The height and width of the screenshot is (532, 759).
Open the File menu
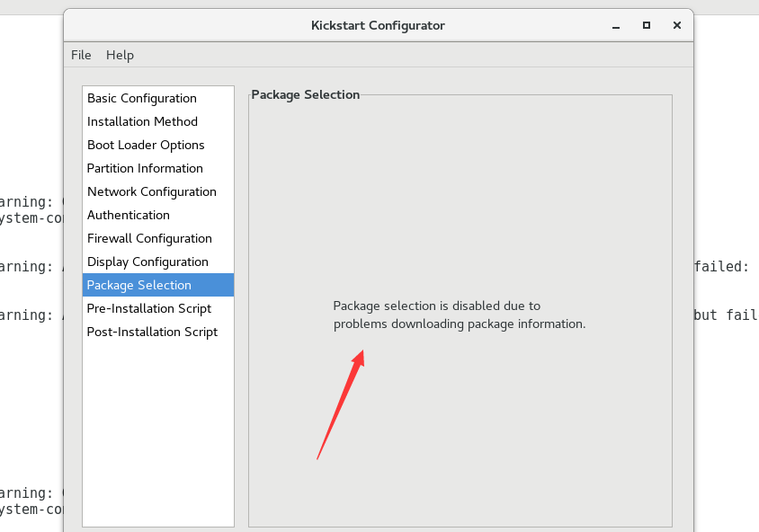pyautogui.click(x=81, y=55)
